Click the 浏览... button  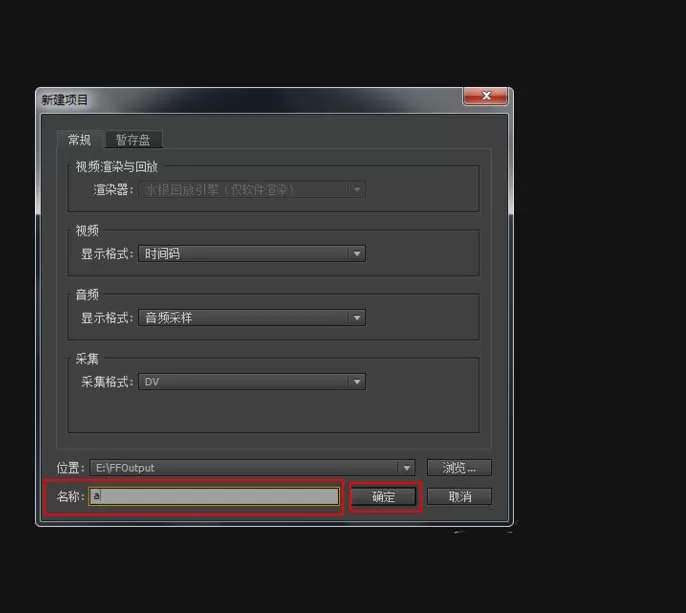459,468
